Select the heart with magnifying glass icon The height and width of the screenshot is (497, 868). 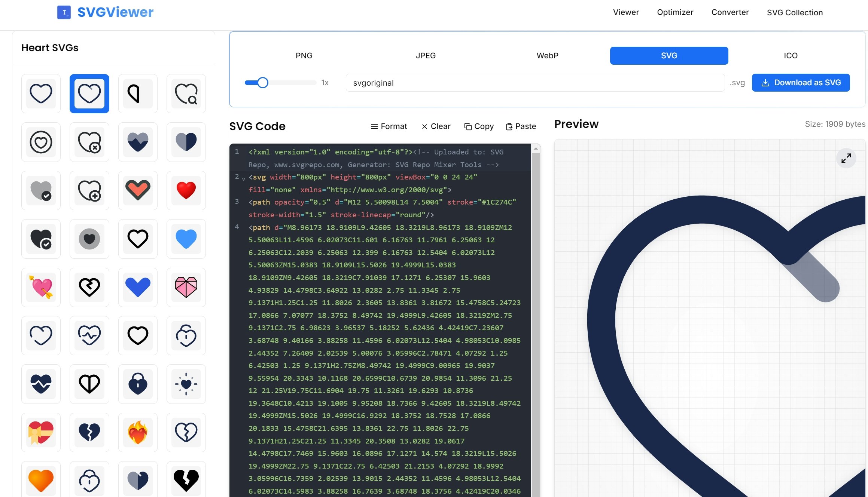tap(186, 93)
